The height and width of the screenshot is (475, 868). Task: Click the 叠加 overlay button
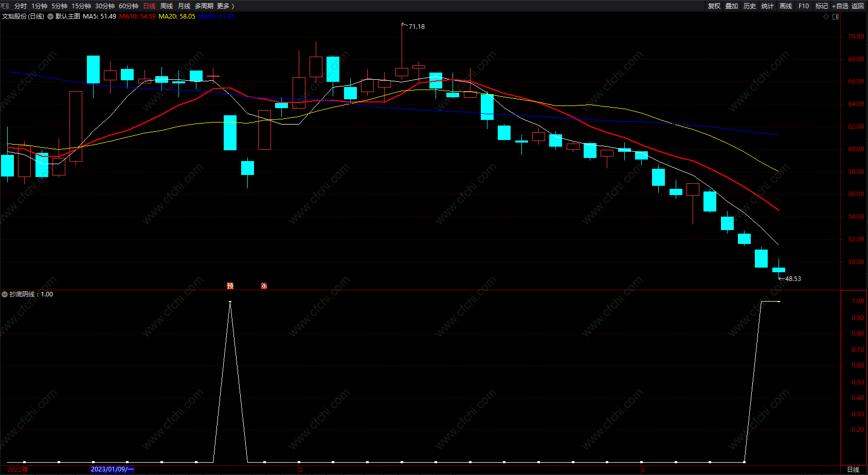click(732, 6)
